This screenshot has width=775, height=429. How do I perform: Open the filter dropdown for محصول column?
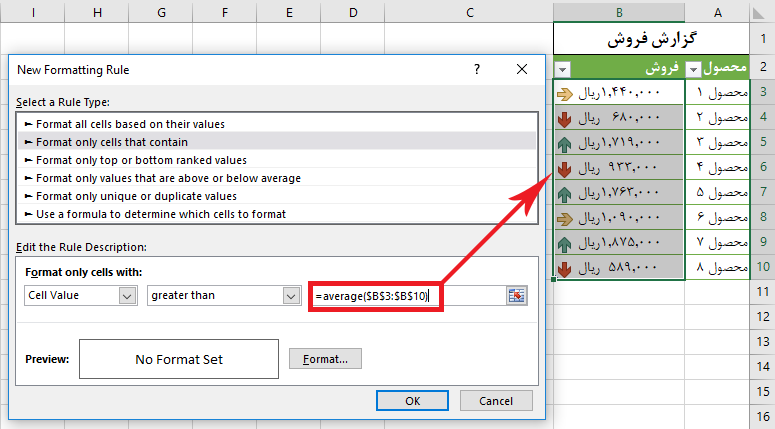(x=694, y=70)
